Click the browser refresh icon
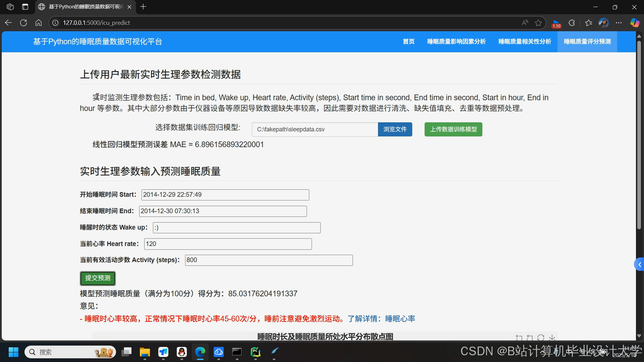Viewport: 644px width, 362px height. [23, 23]
